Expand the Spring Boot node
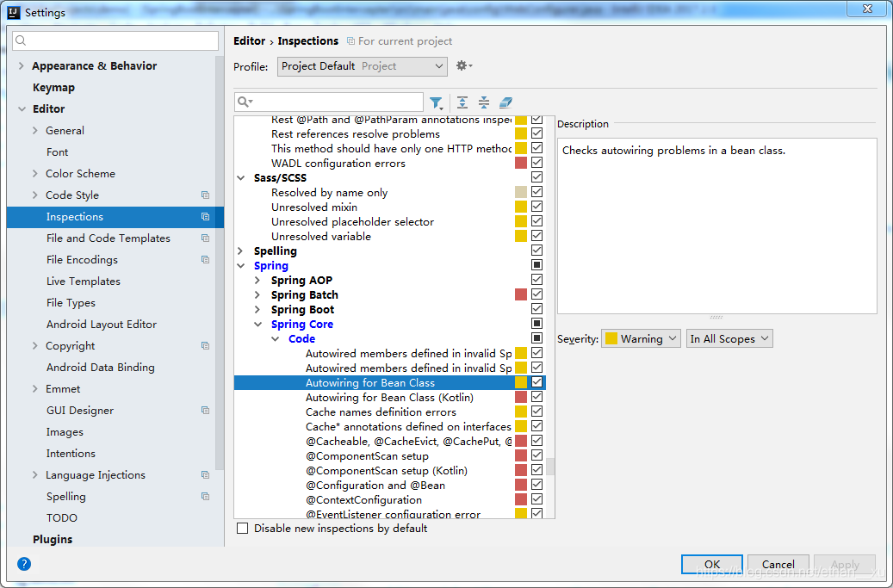Image resolution: width=893 pixels, height=588 pixels. 257,310
